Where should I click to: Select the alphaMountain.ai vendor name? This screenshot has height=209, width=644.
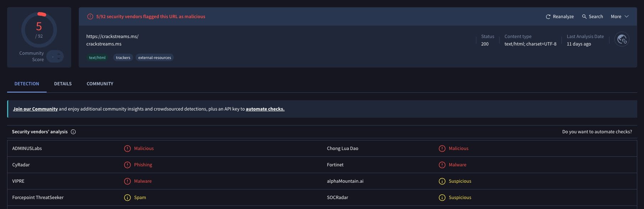tap(345, 181)
